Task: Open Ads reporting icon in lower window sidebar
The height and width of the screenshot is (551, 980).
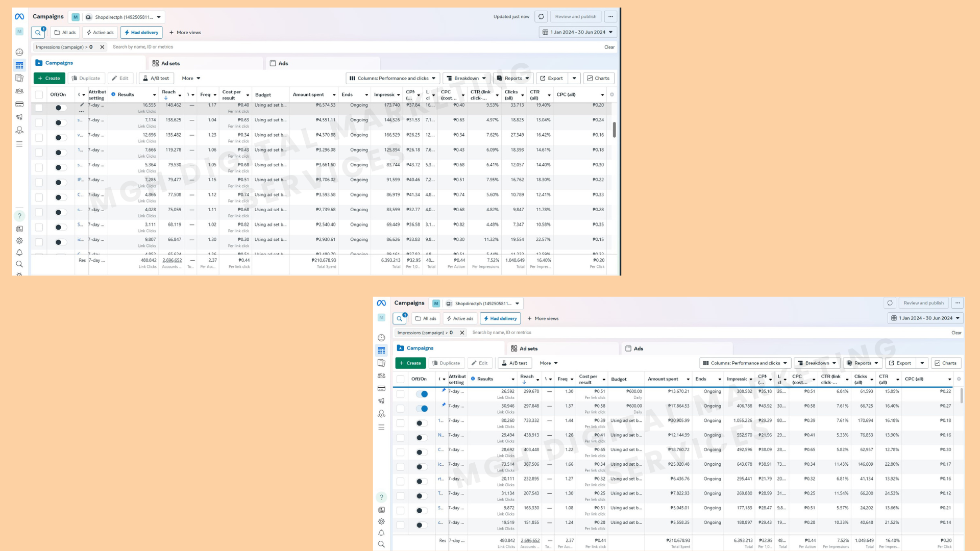Action: point(381,363)
